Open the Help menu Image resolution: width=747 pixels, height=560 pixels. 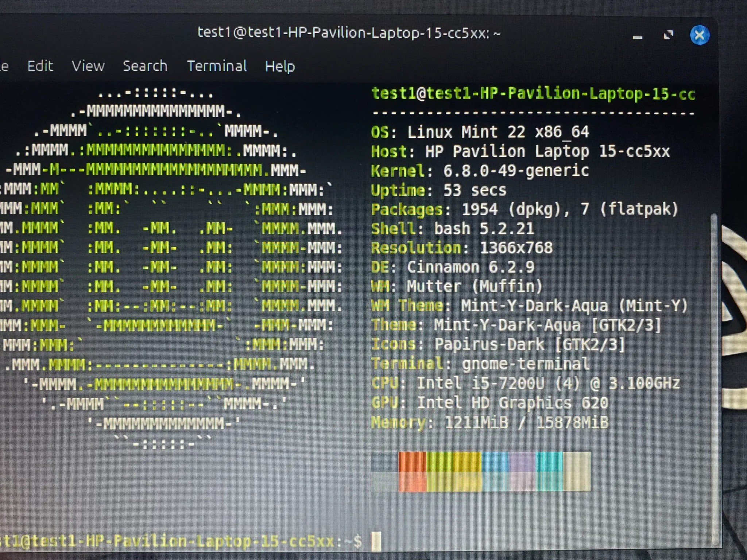[x=280, y=67]
